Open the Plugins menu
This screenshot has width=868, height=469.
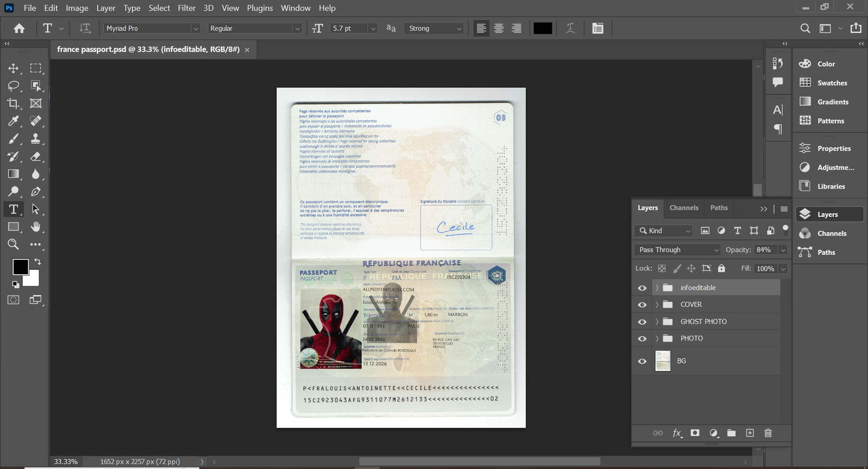(260, 8)
